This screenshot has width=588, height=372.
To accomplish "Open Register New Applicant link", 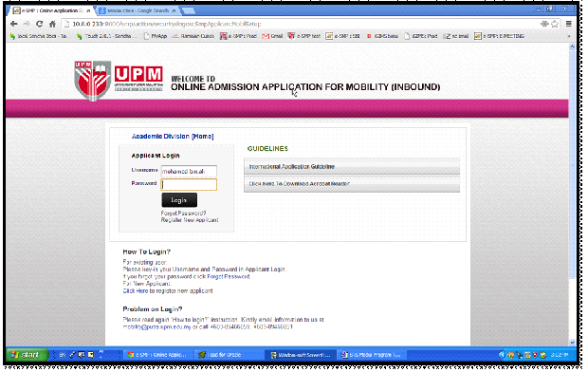I will [x=190, y=220].
